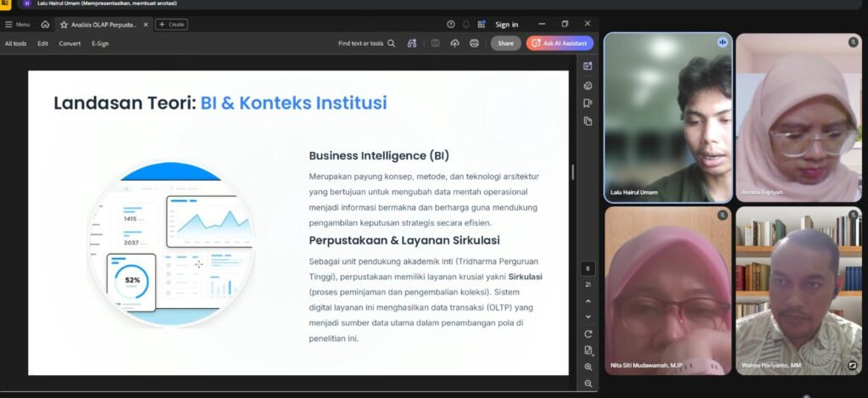Viewport: 868px width, 398px height.
Task: Open the Acrobat Home view icon
Action: coord(45,25)
